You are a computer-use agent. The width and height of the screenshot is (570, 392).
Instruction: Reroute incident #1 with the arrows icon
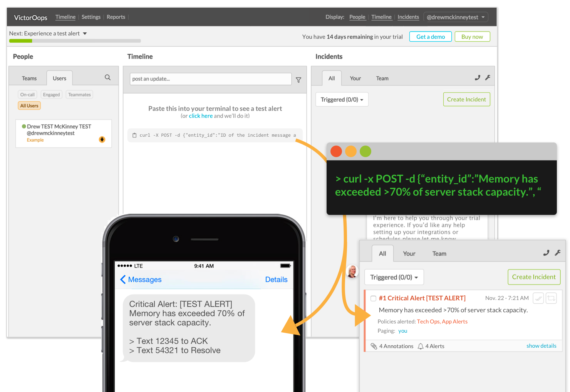point(552,298)
